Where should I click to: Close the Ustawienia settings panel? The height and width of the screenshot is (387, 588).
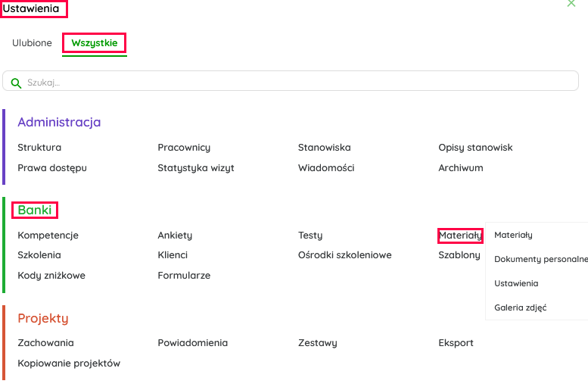tap(571, 4)
